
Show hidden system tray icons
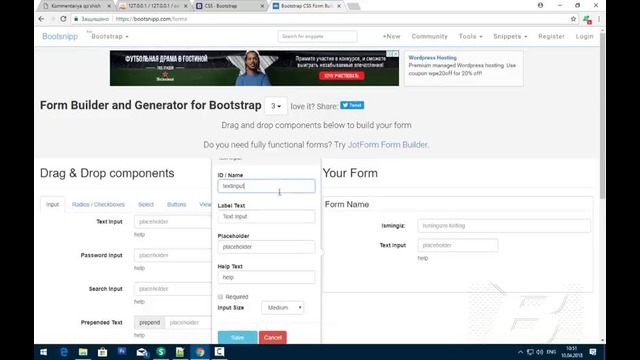click(x=520, y=352)
